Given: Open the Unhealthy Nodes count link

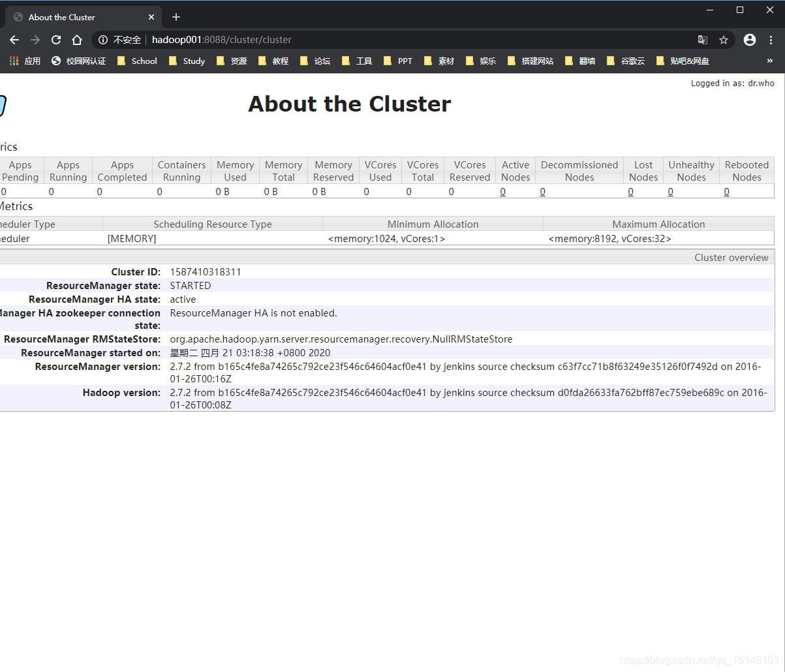Looking at the screenshot, I should pos(670,192).
